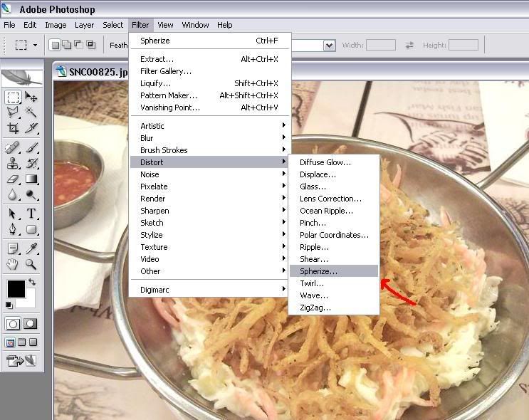Select the Blur tool droplet icon
The width and height of the screenshot is (529, 420).
pos(13,194)
